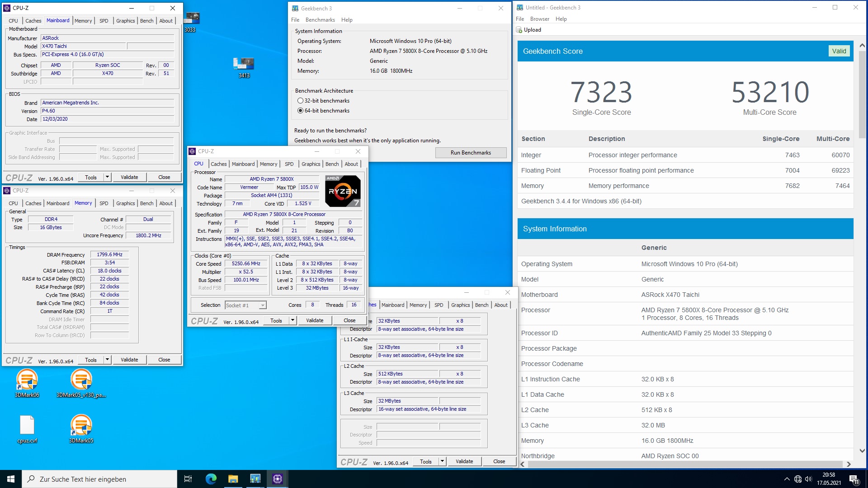868x488 pixels.
Task: Click the Valid badge in Geekbench Score
Action: pos(839,51)
